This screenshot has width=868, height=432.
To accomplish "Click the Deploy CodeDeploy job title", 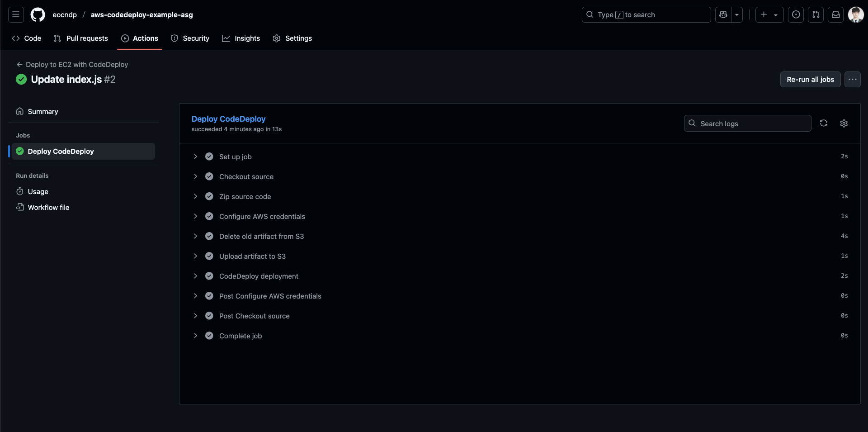I will pos(228,119).
